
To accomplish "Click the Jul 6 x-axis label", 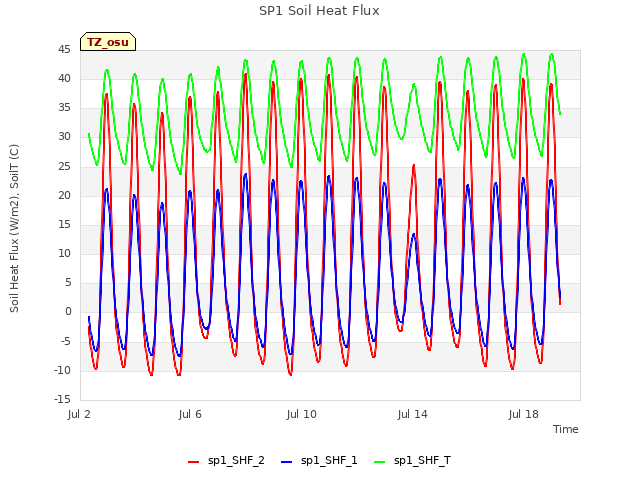I will (x=190, y=414).
